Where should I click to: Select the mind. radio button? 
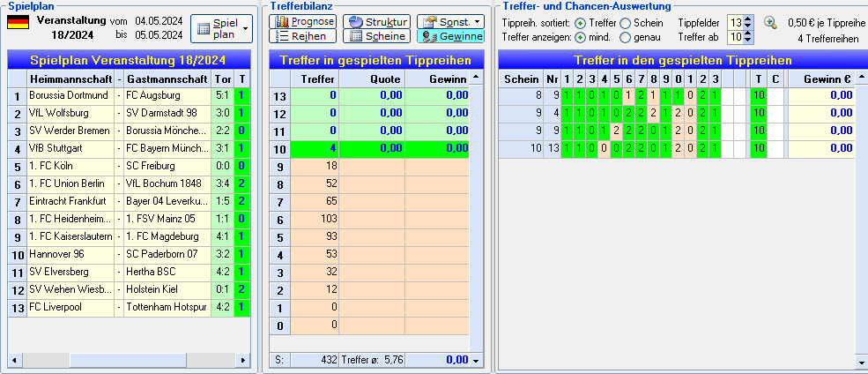580,38
